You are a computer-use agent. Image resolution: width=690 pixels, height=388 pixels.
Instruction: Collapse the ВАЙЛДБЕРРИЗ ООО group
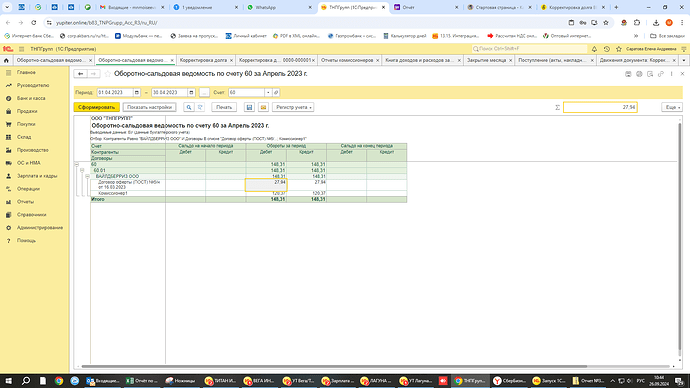point(87,176)
